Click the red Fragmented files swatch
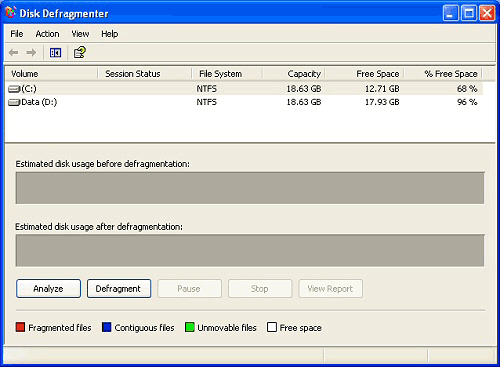This screenshot has height=367, width=500. 20,327
